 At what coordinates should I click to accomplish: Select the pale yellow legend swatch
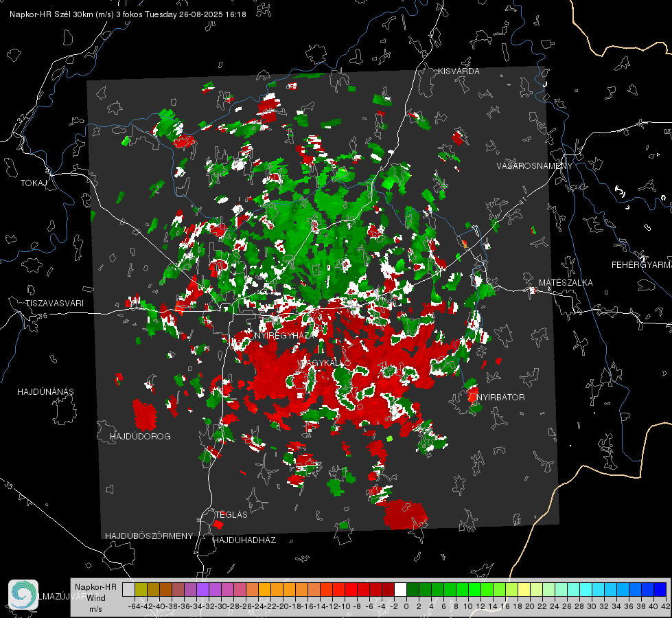[524, 589]
